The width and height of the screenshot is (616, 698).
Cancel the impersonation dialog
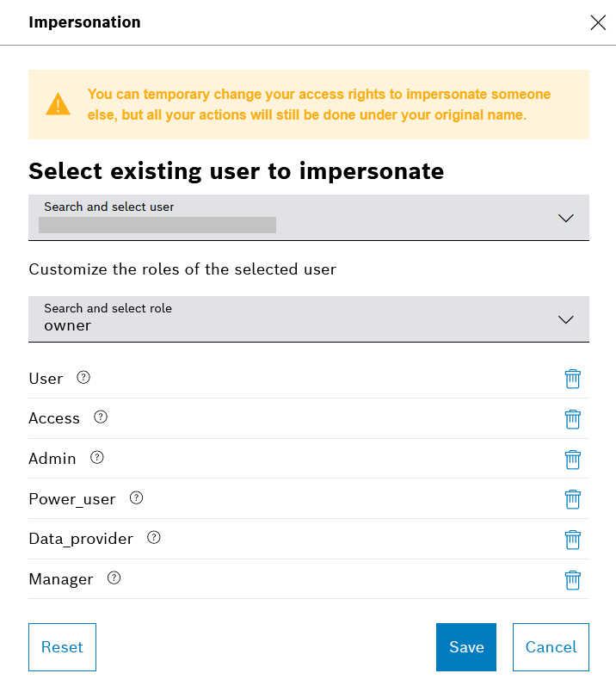[551, 647]
